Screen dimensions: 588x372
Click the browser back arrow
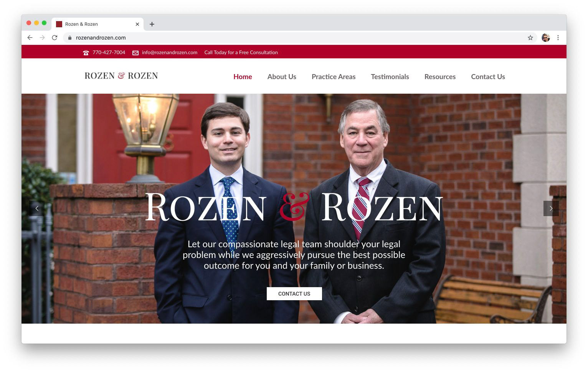coord(30,38)
